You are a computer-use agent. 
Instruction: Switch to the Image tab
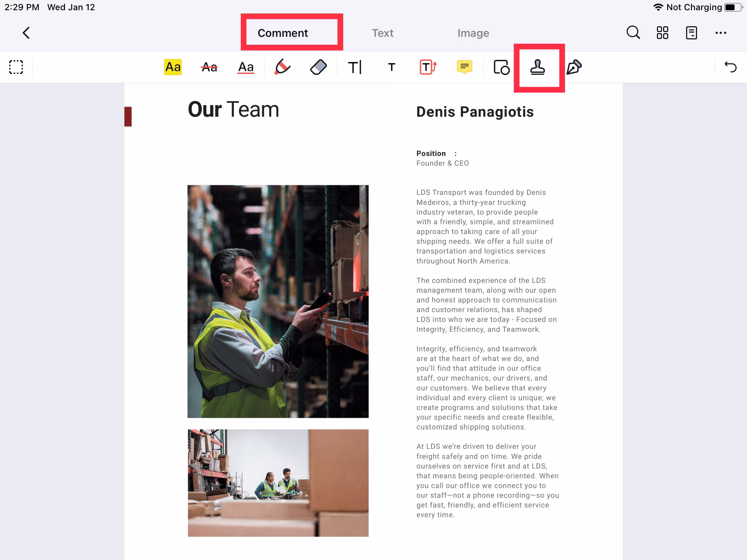473,33
